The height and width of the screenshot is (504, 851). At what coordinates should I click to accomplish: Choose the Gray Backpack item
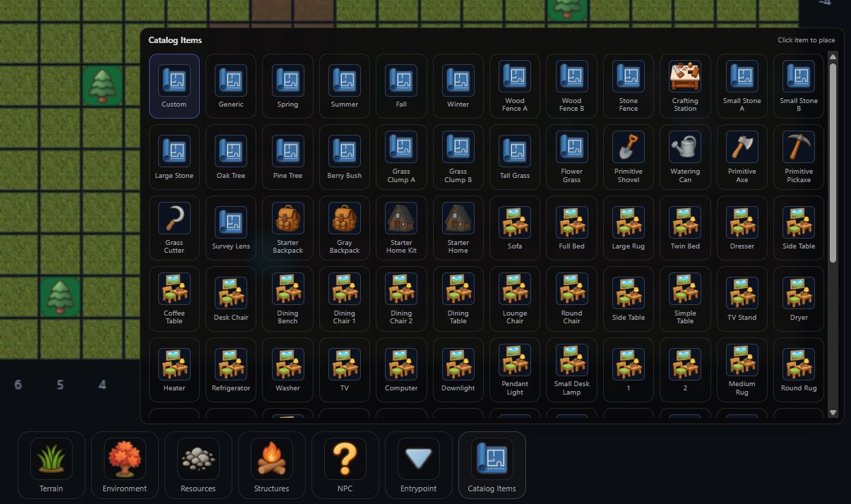[x=344, y=227]
